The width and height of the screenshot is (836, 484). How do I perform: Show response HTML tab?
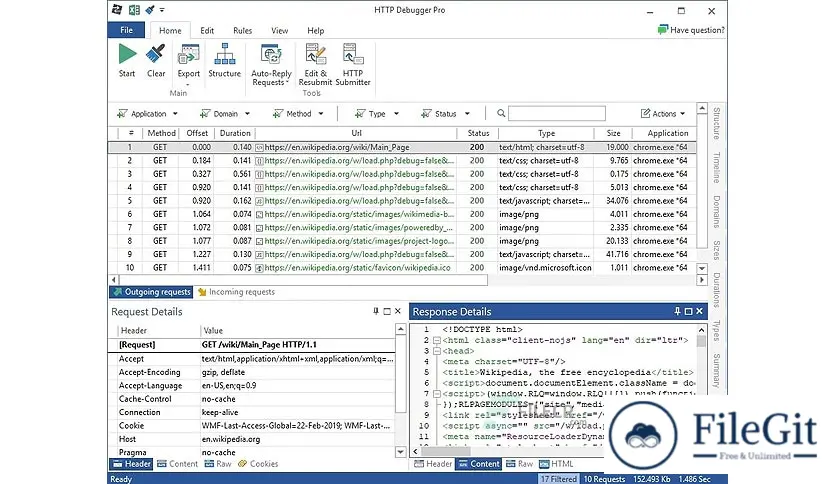point(556,464)
